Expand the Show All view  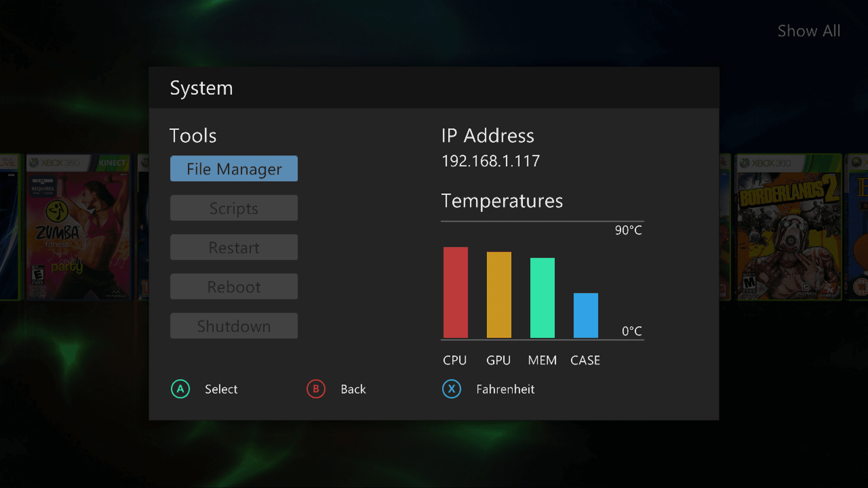[x=809, y=31]
